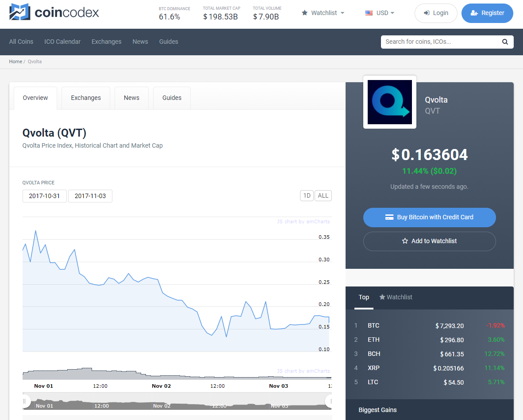Open All Coins in navigation bar

click(x=21, y=42)
